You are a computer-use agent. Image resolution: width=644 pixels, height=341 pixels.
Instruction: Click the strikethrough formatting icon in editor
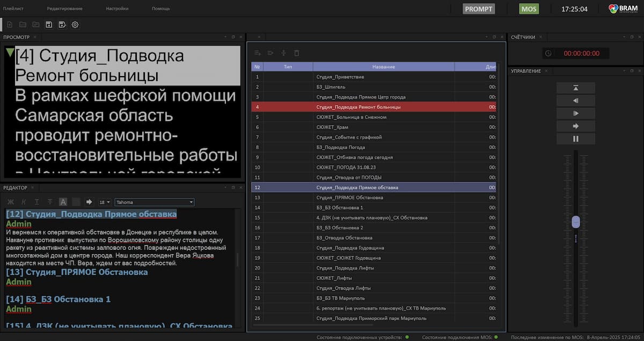point(50,202)
